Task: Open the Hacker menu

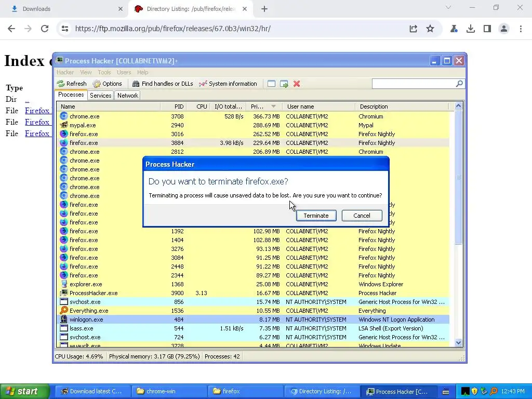Action: (x=65, y=72)
